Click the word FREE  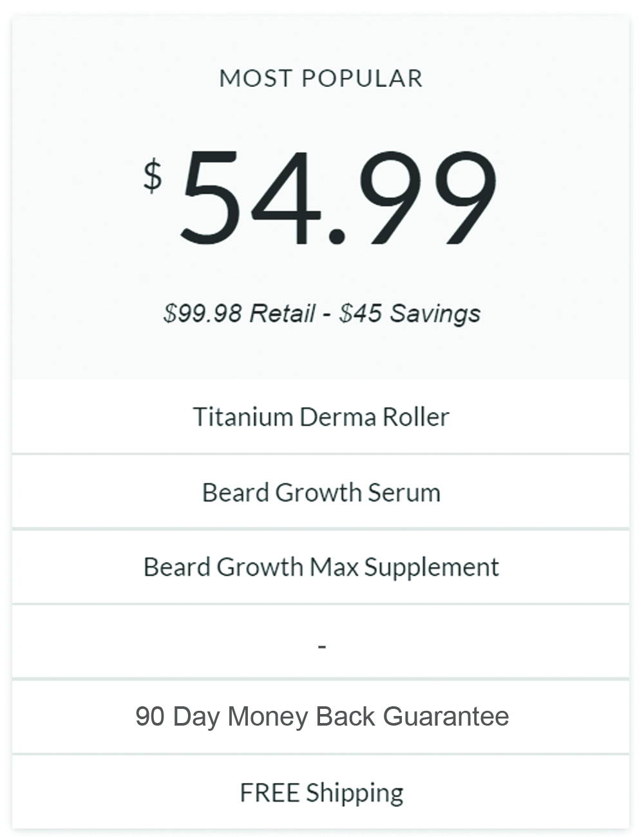click(269, 793)
